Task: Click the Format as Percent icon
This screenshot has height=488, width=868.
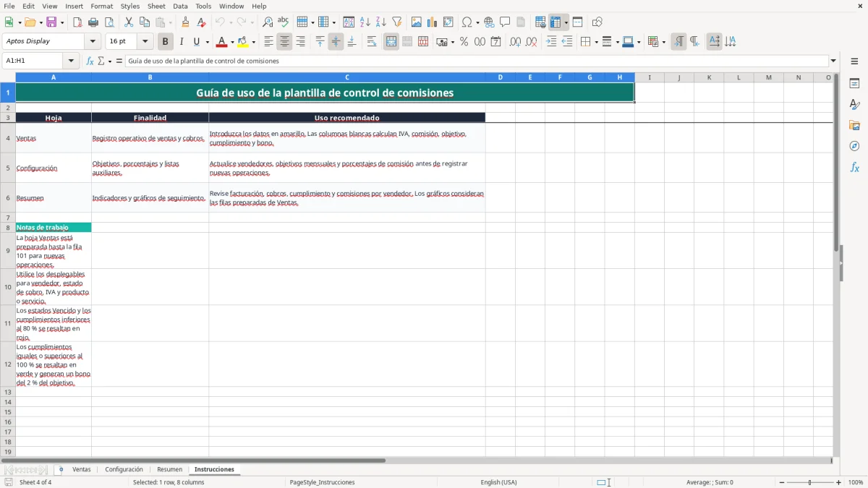Action: pyautogui.click(x=464, y=42)
